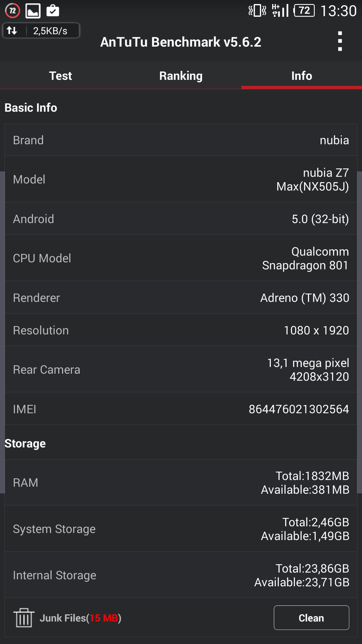Tap the IMEI row
This screenshot has width=362, height=644.
(x=181, y=409)
